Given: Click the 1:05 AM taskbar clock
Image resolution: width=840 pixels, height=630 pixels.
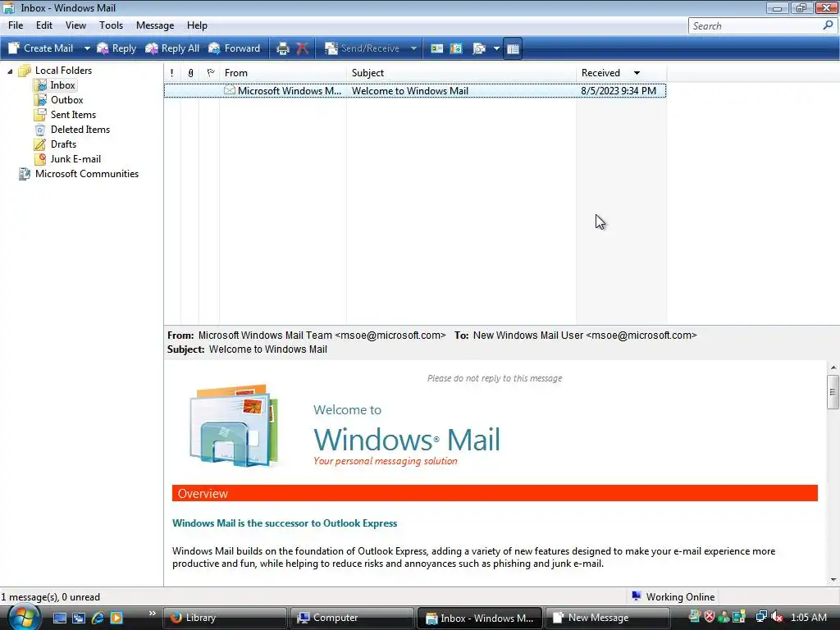Looking at the screenshot, I should (808, 617).
